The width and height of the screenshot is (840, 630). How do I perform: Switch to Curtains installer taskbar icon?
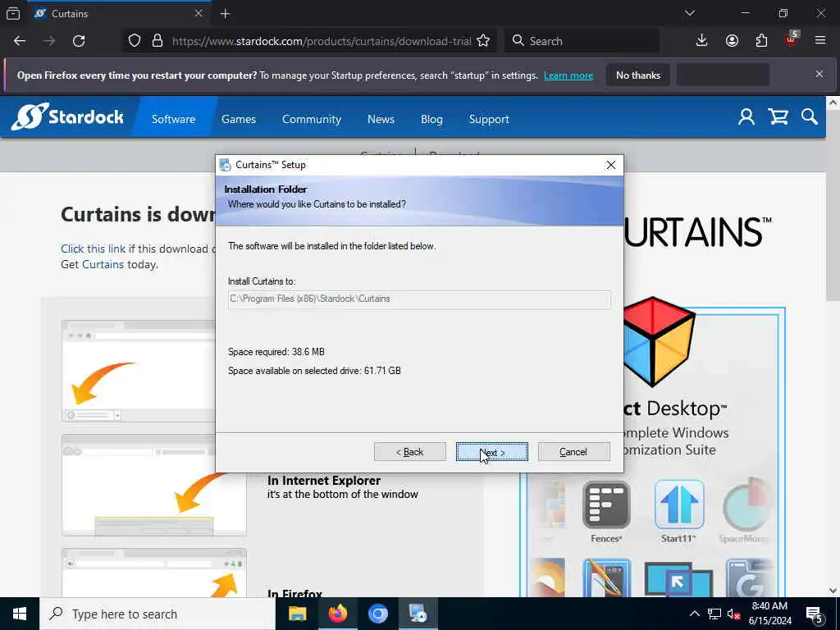tap(418, 614)
